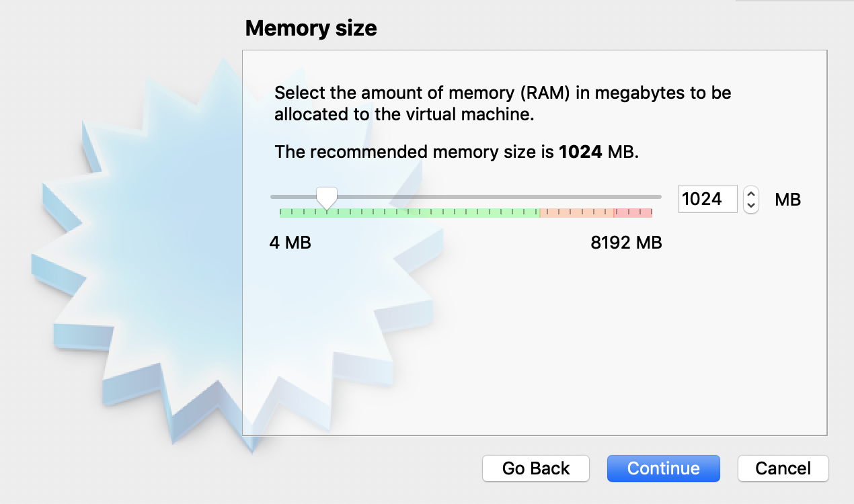Cancel the memory size wizard
The height and width of the screenshot is (504, 854).
(x=783, y=468)
